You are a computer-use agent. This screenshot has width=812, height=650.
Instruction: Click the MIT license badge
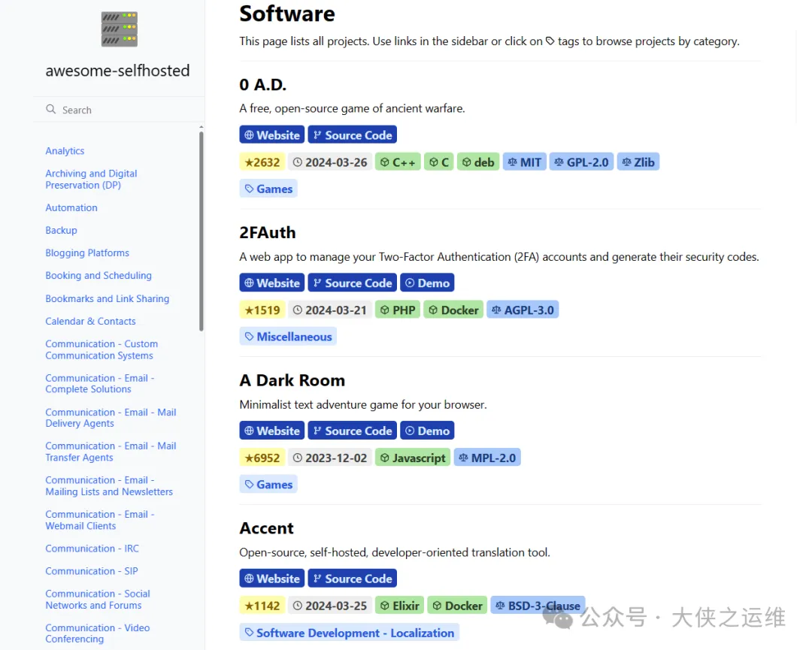coord(525,162)
